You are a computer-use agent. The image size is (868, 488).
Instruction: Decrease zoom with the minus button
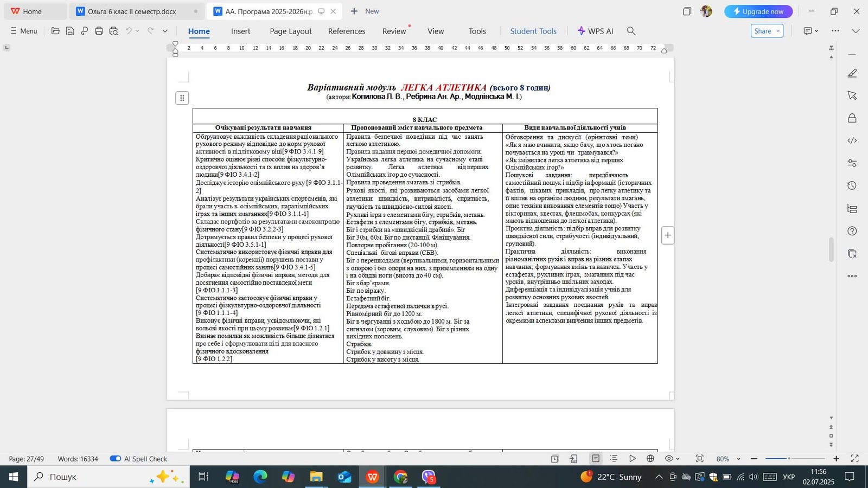pyautogui.click(x=754, y=459)
